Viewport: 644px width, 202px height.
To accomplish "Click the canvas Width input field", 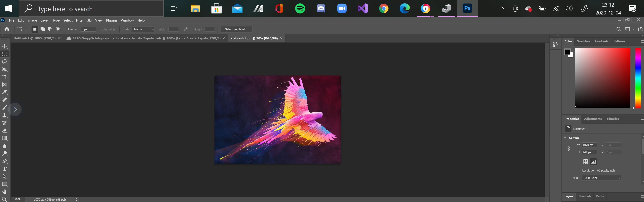I will tap(589, 145).
